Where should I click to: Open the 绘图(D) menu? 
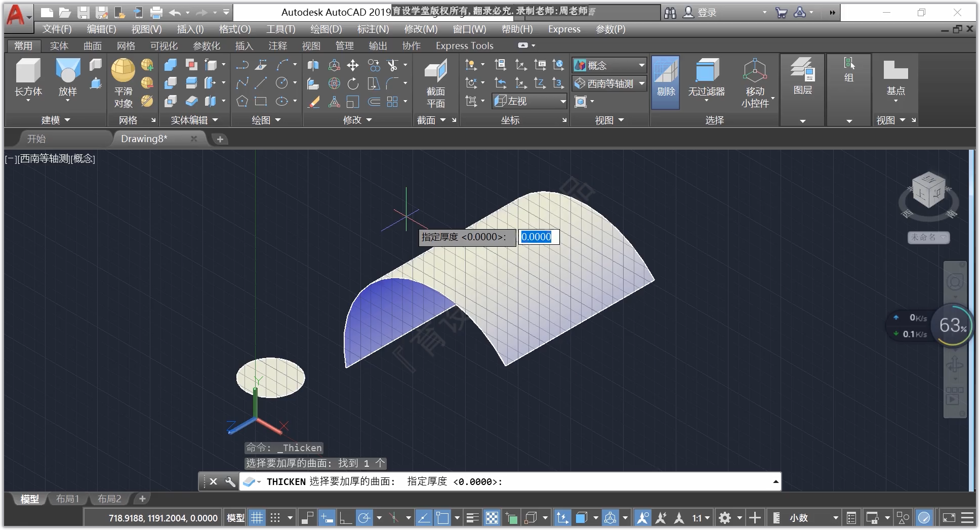326,29
